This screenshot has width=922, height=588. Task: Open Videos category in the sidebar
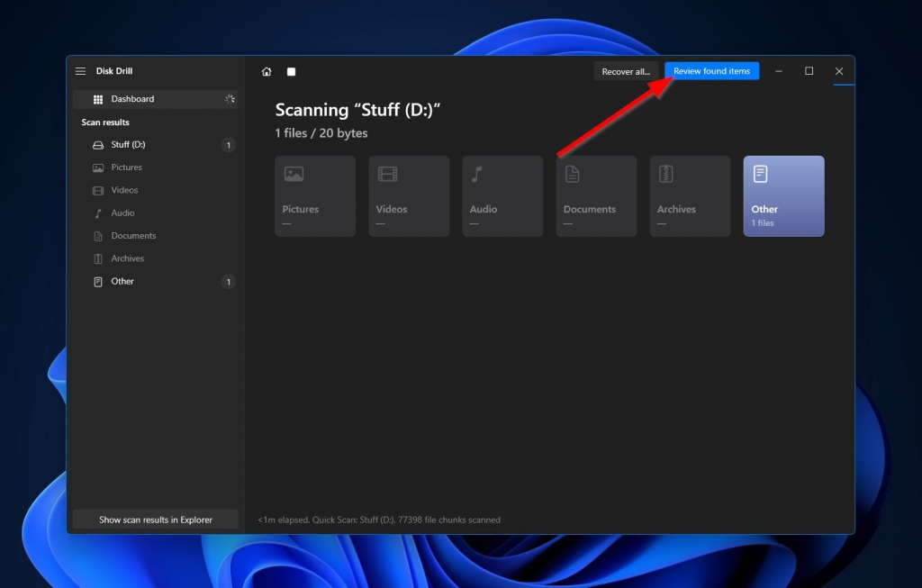(x=124, y=190)
